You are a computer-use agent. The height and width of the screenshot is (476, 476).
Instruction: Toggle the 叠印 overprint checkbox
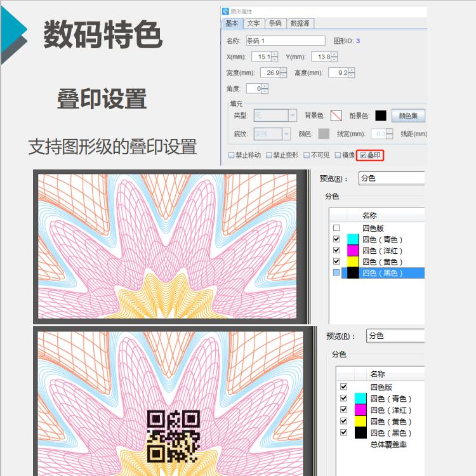point(363,155)
